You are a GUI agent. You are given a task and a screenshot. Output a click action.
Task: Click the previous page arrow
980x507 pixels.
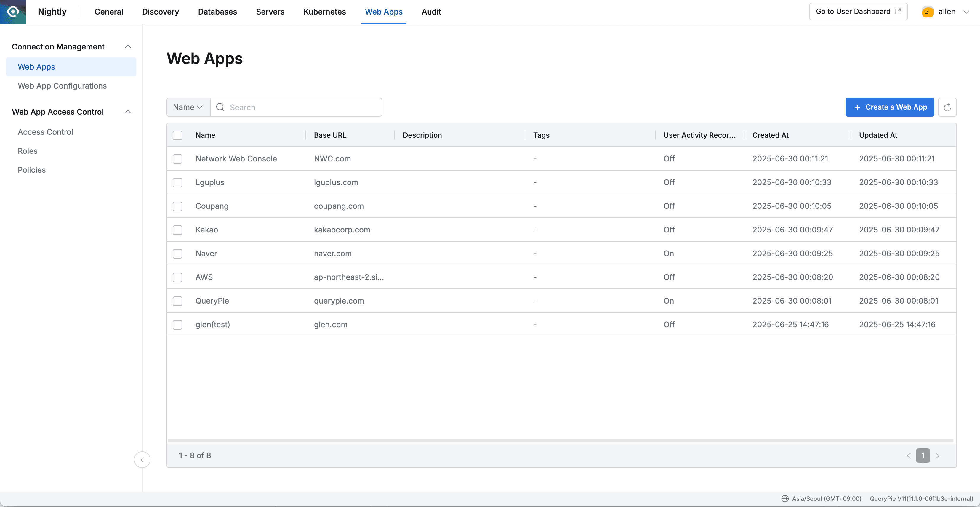click(909, 455)
